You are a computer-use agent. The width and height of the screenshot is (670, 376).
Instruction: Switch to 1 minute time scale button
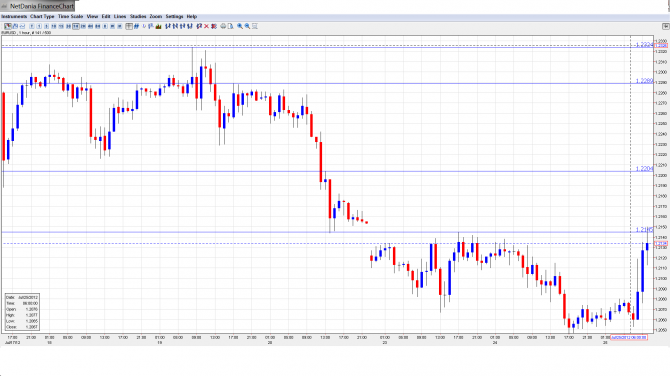(39, 26)
